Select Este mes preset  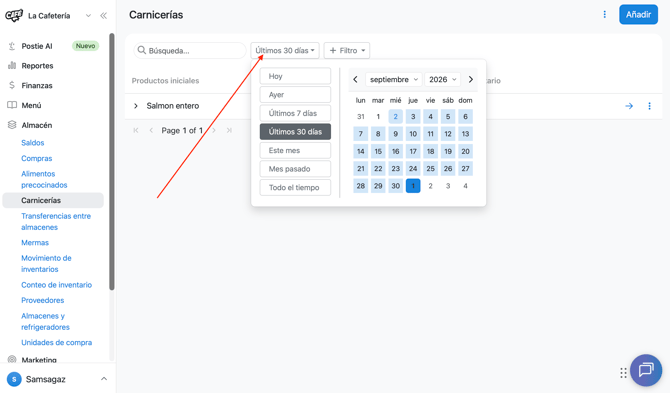tap(295, 150)
